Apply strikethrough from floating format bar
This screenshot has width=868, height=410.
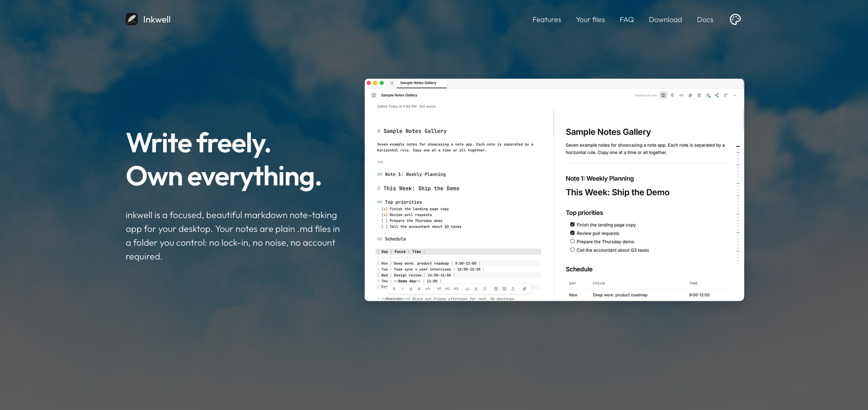click(419, 289)
